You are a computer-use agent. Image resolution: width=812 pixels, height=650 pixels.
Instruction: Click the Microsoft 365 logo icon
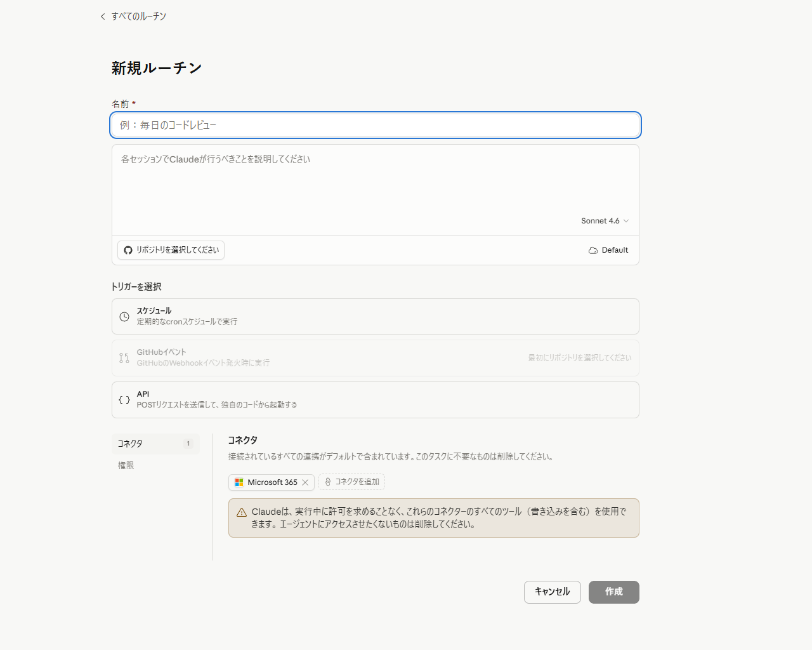pyautogui.click(x=239, y=482)
